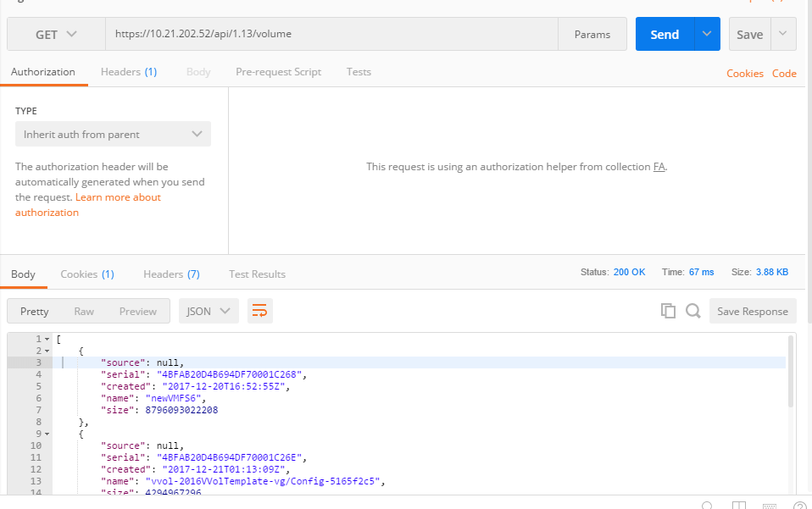Image resolution: width=812 pixels, height=509 pixels.
Task: Click the response vertical scrollbar
Action: click(x=790, y=372)
